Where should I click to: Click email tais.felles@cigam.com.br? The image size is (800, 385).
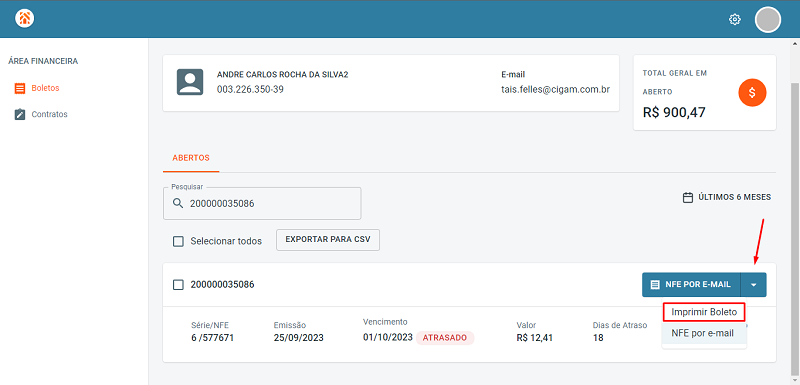pyautogui.click(x=555, y=90)
